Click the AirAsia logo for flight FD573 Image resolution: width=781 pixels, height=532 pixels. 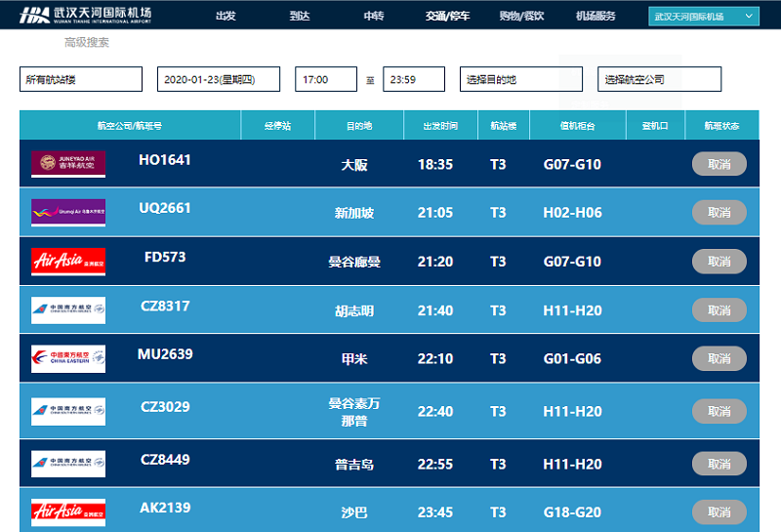(x=68, y=262)
